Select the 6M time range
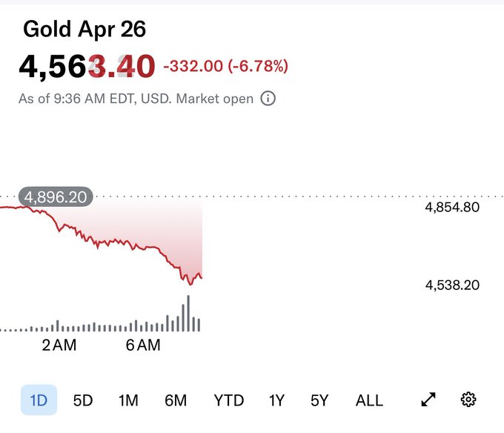Viewport: 504px width, 433px height. (x=176, y=400)
